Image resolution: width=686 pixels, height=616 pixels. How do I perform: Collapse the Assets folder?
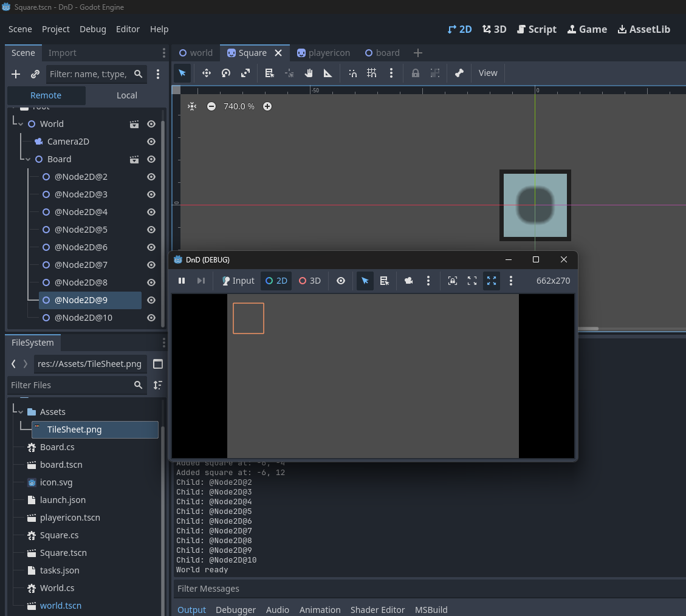[x=21, y=412]
